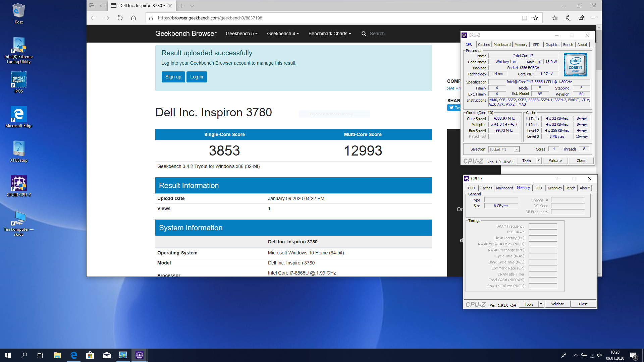Close the Dell Inc. Inspiron 3780 tab
644x362 pixels.
tap(170, 6)
